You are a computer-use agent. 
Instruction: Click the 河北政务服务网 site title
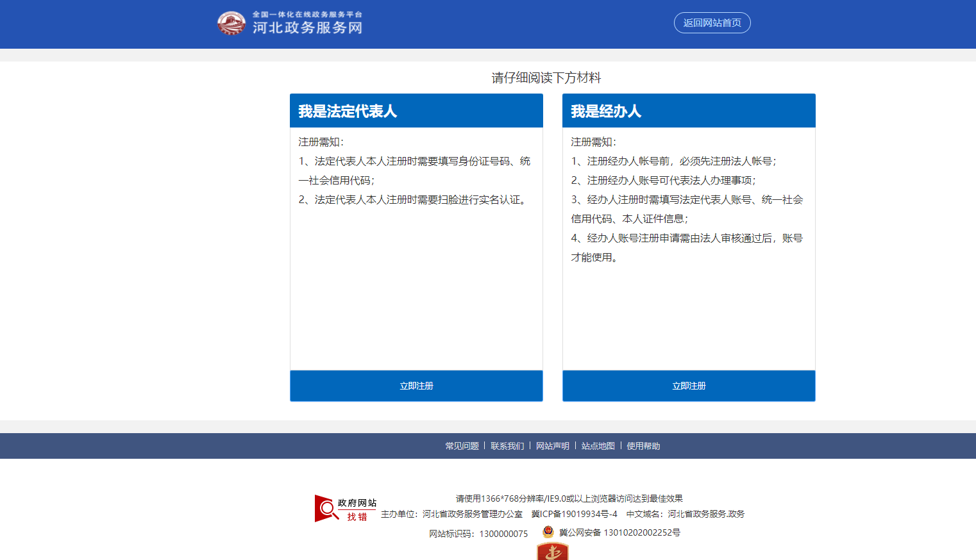pos(307,28)
